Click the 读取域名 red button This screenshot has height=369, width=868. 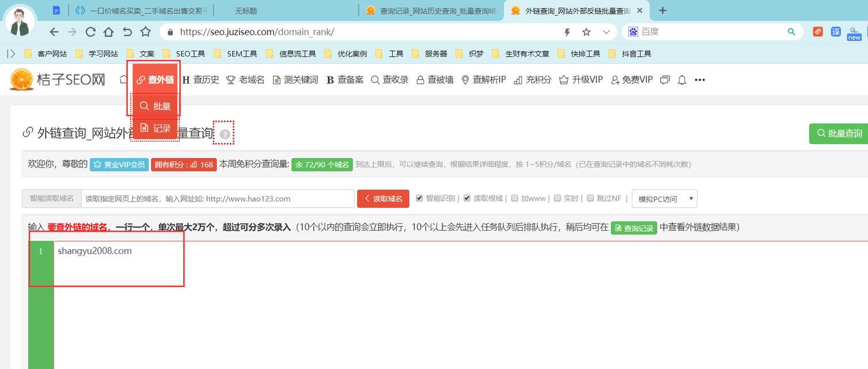pyautogui.click(x=383, y=198)
